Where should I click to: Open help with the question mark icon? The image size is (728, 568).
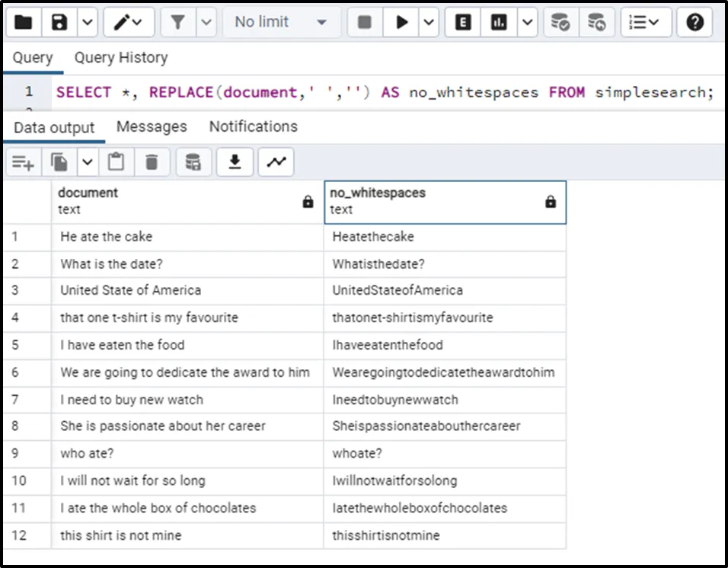tap(694, 22)
